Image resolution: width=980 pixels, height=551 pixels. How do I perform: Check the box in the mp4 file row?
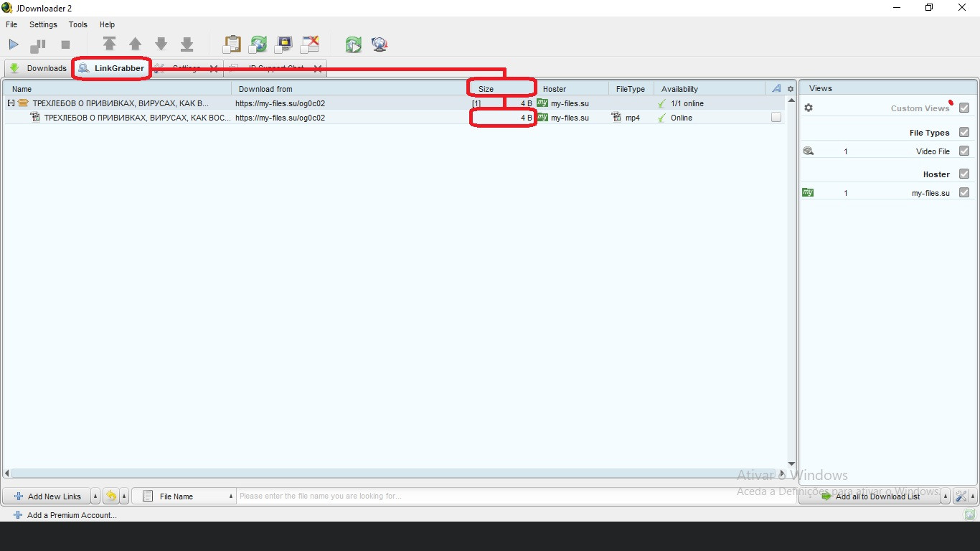(776, 117)
